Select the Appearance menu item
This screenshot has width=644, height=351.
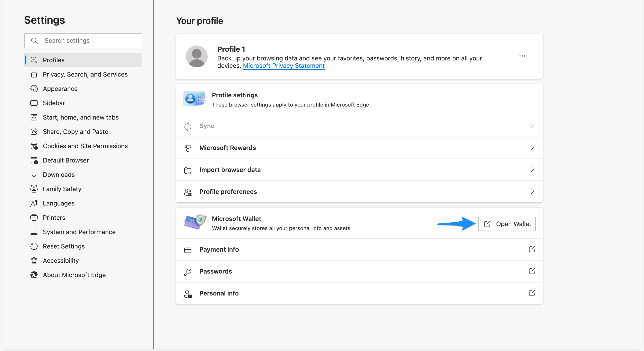click(83, 89)
